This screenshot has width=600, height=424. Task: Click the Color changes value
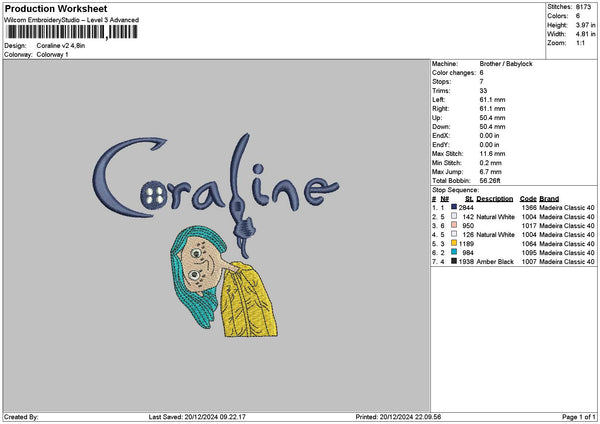click(481, 73)
